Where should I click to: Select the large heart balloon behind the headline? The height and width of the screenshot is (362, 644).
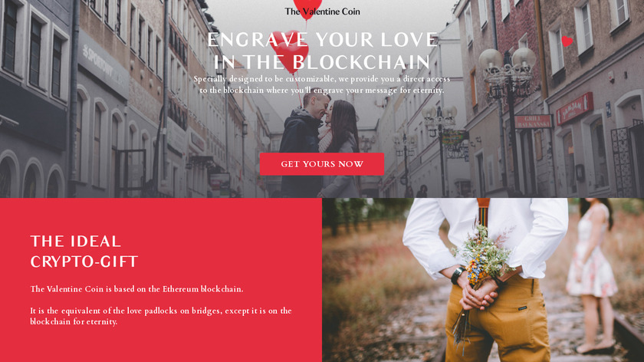click(290, 51)
